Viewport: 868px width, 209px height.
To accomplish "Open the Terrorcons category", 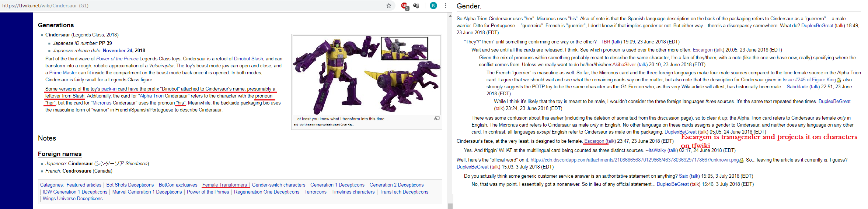I will click(316, 192).
